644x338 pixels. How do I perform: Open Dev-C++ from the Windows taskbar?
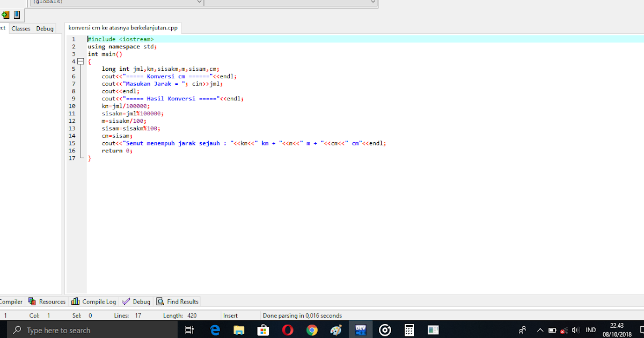(x=360, y=329)
